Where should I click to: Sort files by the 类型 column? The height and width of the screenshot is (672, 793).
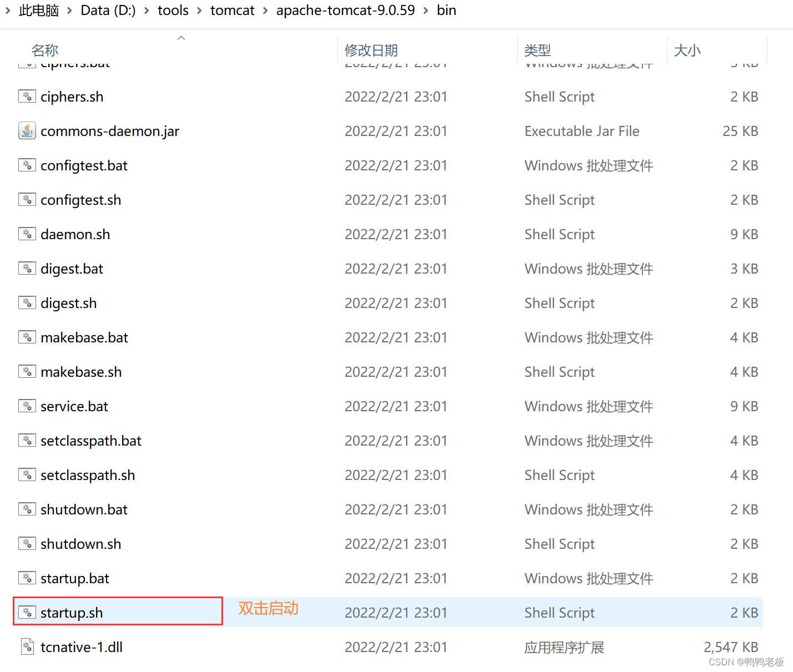[537, 50]
